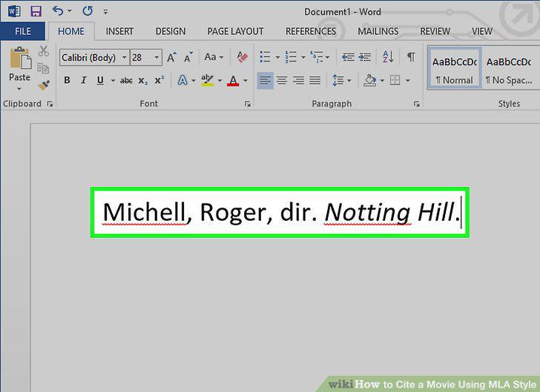Apply the red font color swatch
540x392 pixels.
(x=233, y=81)
